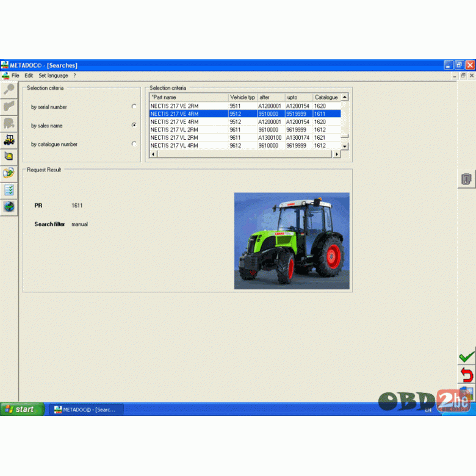Select highlighted row NECTIS 217 VE 4RM 1611

[245, 114]
